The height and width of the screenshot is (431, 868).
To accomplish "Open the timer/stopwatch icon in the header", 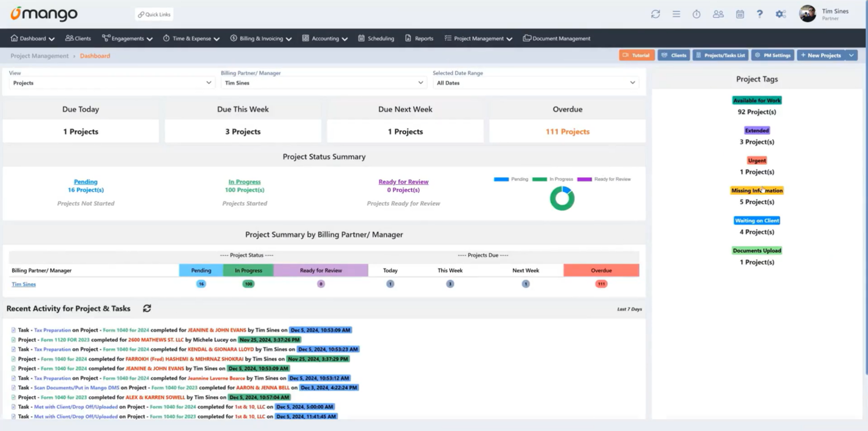I will click(697, 13).
